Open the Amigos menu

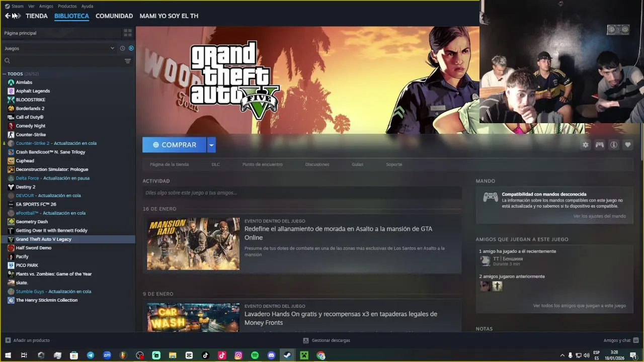click(x=46, y=6)
